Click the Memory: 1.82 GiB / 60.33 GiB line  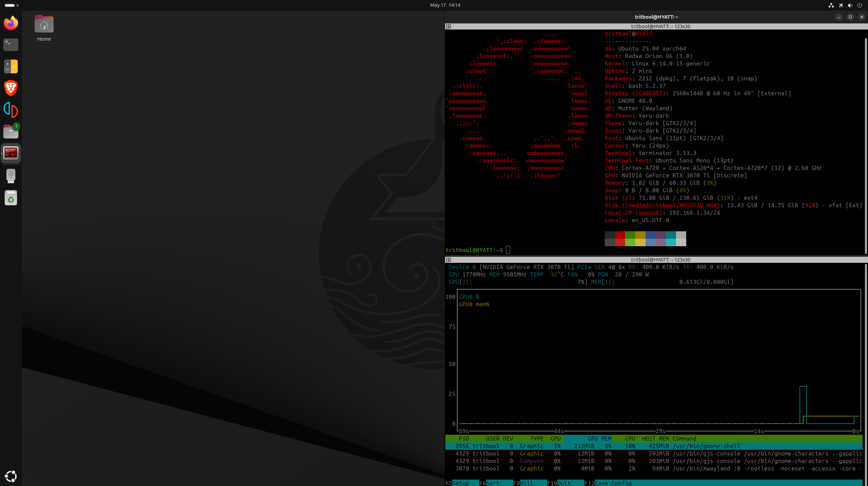(x=660, y=183)
